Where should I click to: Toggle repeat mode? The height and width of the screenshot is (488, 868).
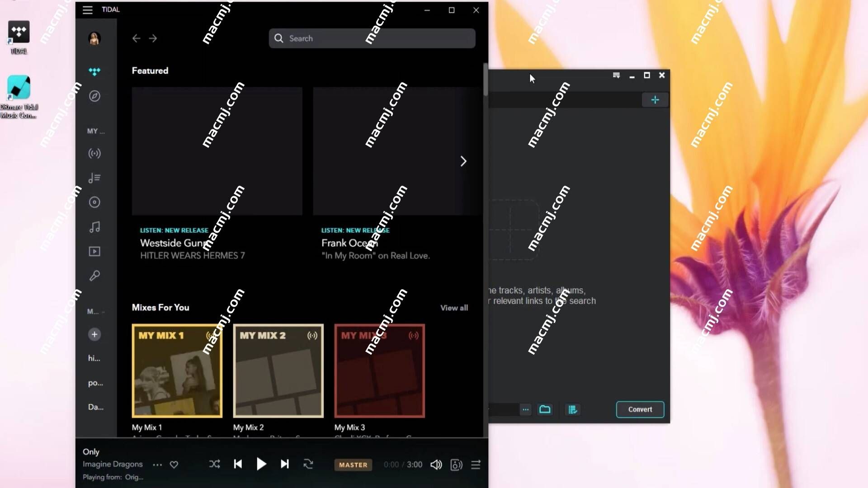(308, 464)
